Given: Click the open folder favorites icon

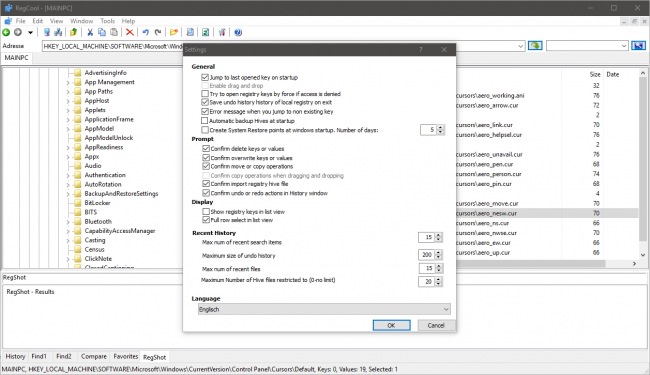Looking at the screenshot, I should [174, 32].
